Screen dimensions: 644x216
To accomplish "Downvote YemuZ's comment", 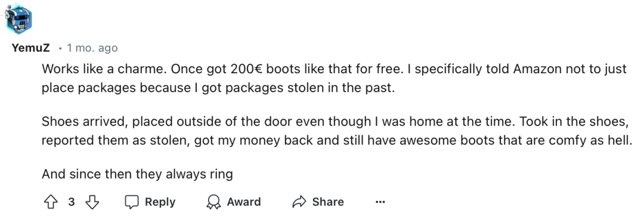I will tap(92, 202).
